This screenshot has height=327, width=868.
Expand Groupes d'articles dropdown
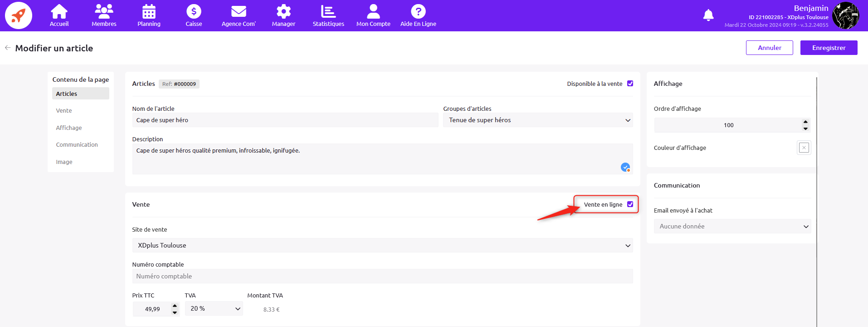point(537,120)
